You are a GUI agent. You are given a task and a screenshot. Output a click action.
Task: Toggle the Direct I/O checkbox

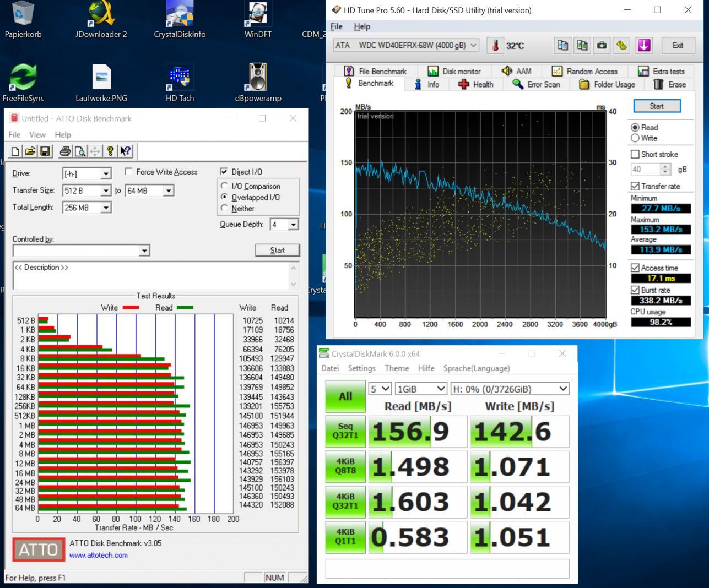(x=224, y=172)
